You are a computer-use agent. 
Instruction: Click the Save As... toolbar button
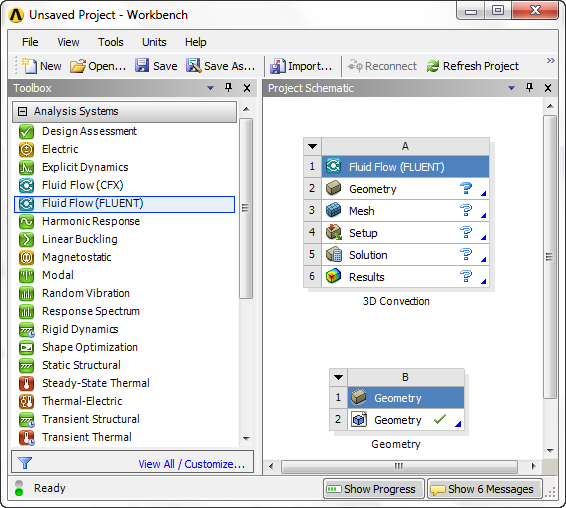pyautogui.click(x=221, y=66)
